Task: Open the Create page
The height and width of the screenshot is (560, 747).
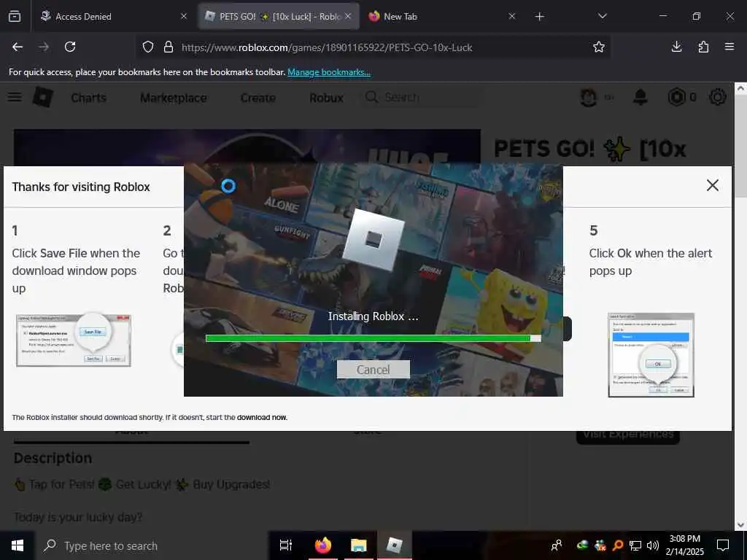Action: pyautogui.click(x=258, y=98)
